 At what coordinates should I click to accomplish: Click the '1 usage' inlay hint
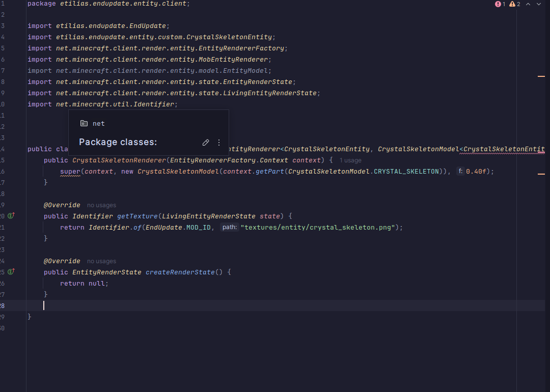pyautogui.click(x=350, y=160)
